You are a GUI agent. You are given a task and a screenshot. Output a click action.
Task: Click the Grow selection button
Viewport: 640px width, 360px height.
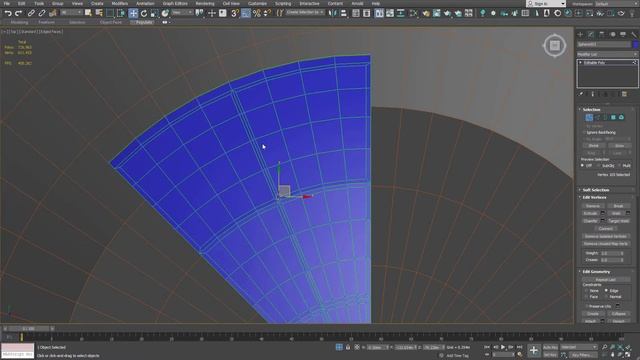[x=620, y=146]
